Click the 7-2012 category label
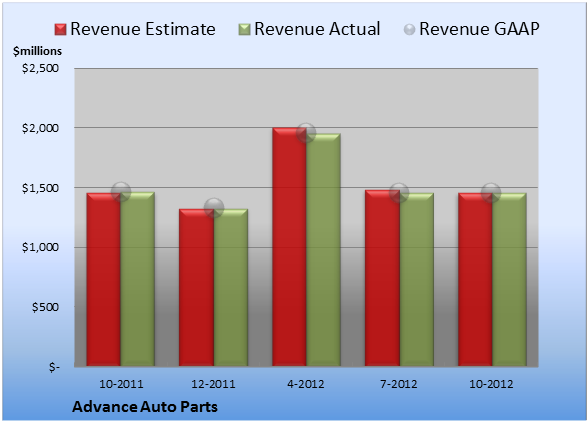Image resolution: width=588 pixels, height=422 pixels. [x=399, y=384]
